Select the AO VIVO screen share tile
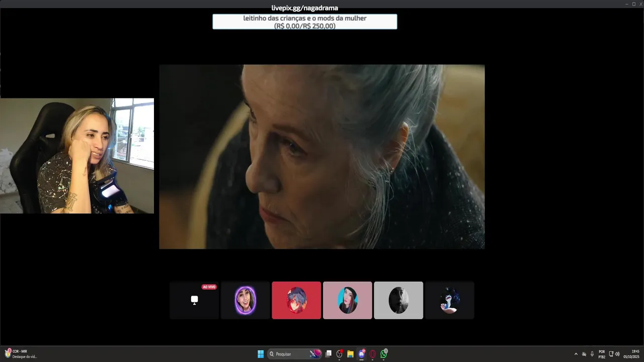Viewport: 644px width, 362px height. point(194,300)
